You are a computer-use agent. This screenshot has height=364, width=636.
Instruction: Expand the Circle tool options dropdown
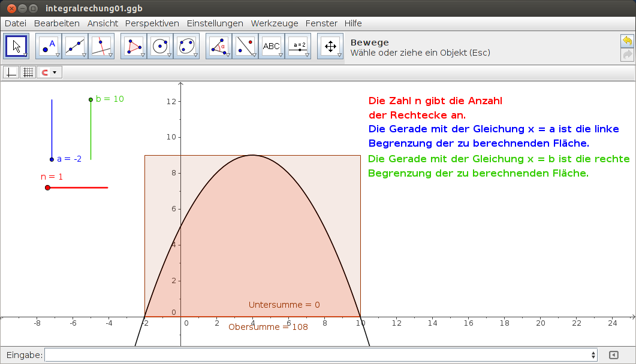click(169, 54)
